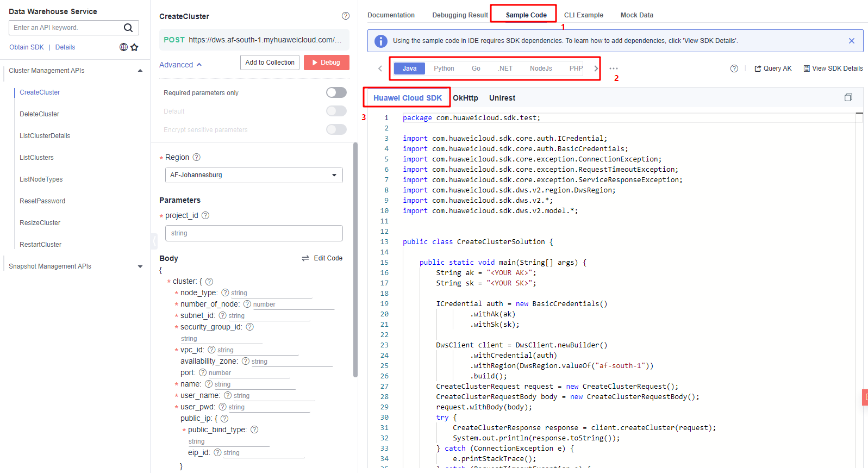Close the SDK dependencies banner
Screen dimensions: 868x473
[x=852, y=41]
